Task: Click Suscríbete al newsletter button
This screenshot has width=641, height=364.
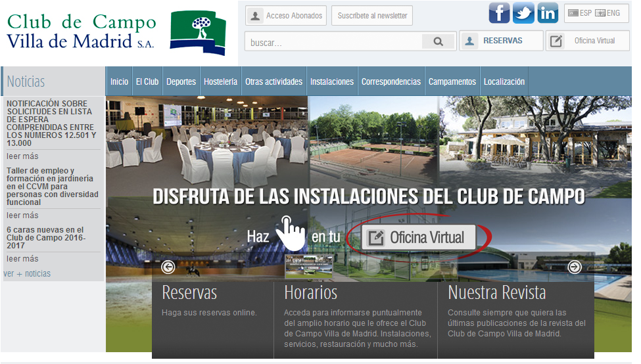Action: [372, 16]
